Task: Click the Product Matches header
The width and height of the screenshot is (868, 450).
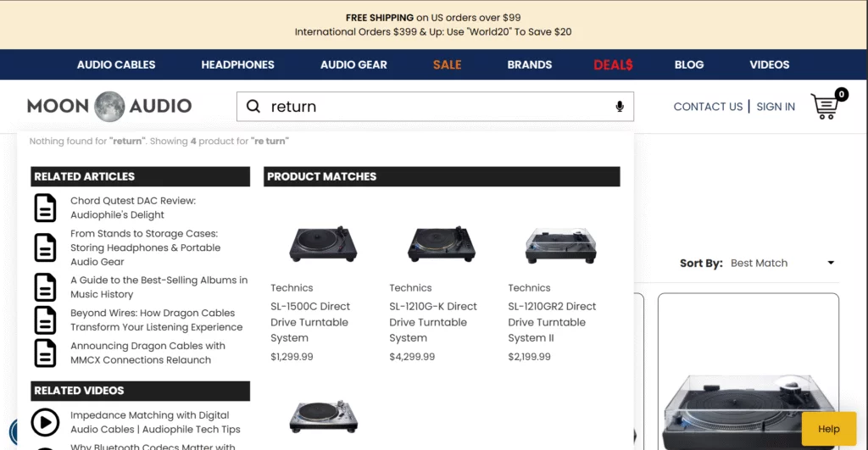Action: pos(442,176)
